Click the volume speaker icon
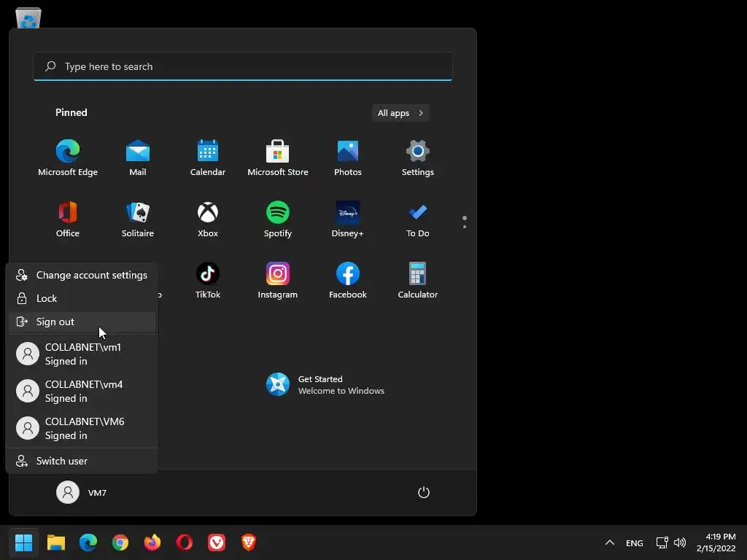The height and width of the screenshot is (560, 747). 680,542
